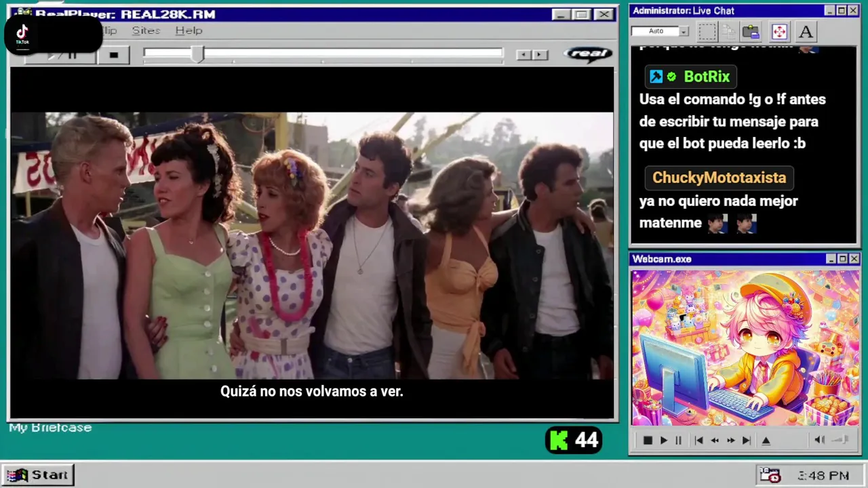Viewport: 868px width, 488px height.
Task: Maximize the Webcam.exe window
Action: tap(842, 259)
